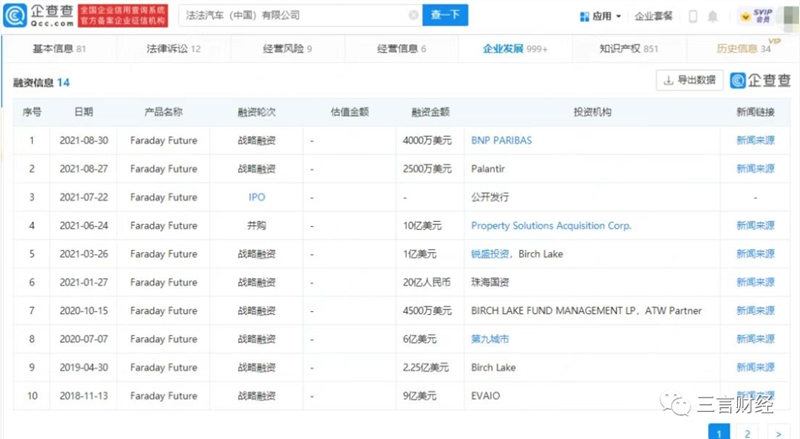Image resolution: width=800 pixels, height=439 pixels.
Task: Click the 导出数据 export button
Action: click(689, 80)
